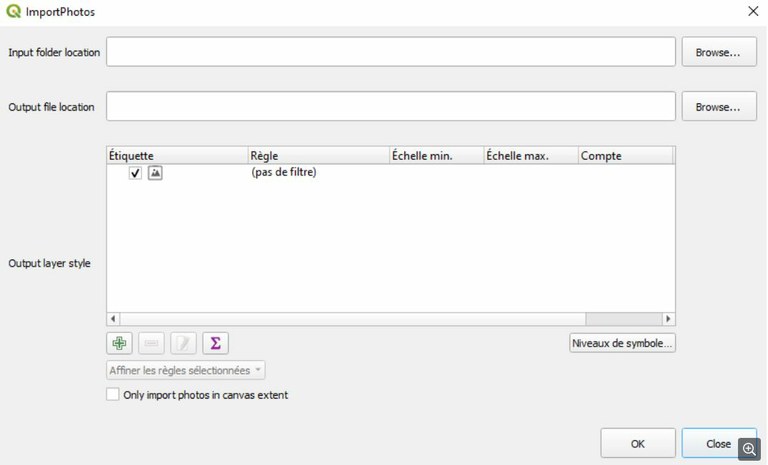Click the magnifier zoom icon bottom right
The width and height of the screenshot is (768, 465).
click(x=749, y=449)
